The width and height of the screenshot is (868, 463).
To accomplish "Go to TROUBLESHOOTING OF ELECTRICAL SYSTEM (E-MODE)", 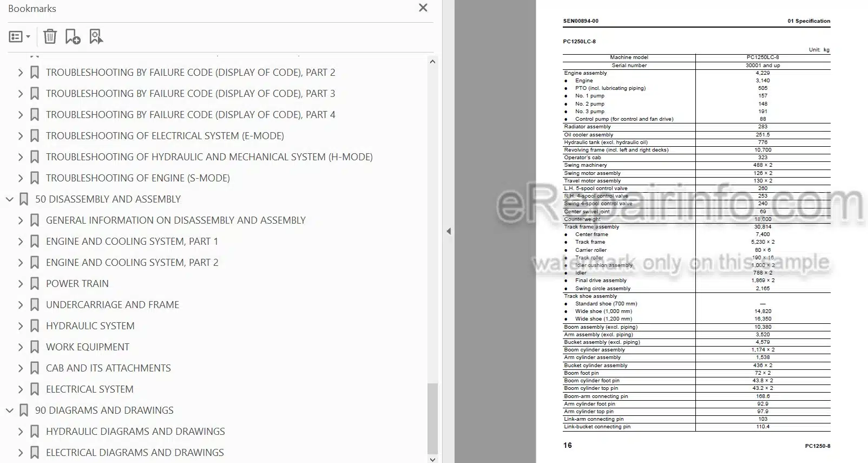I will pos(165,136).
